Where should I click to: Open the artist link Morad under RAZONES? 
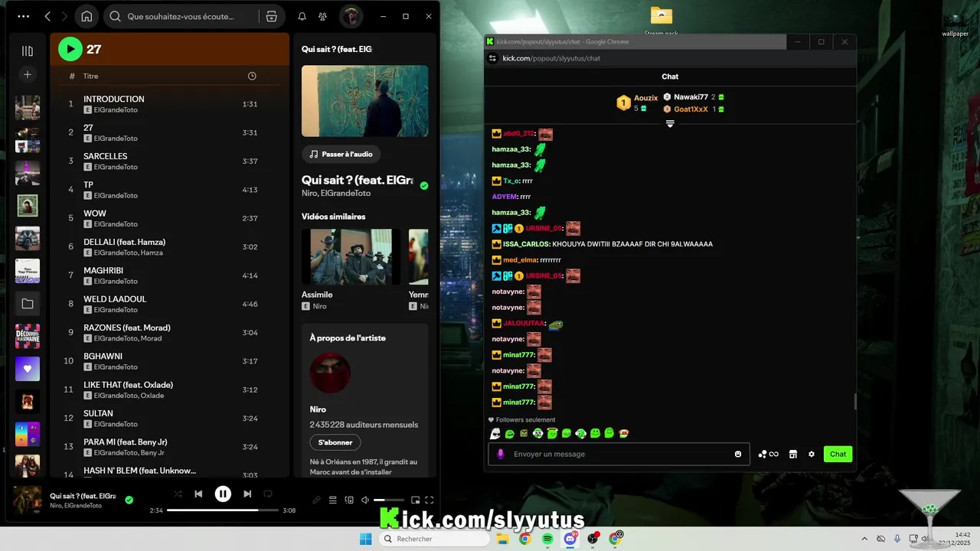point(151,338)
